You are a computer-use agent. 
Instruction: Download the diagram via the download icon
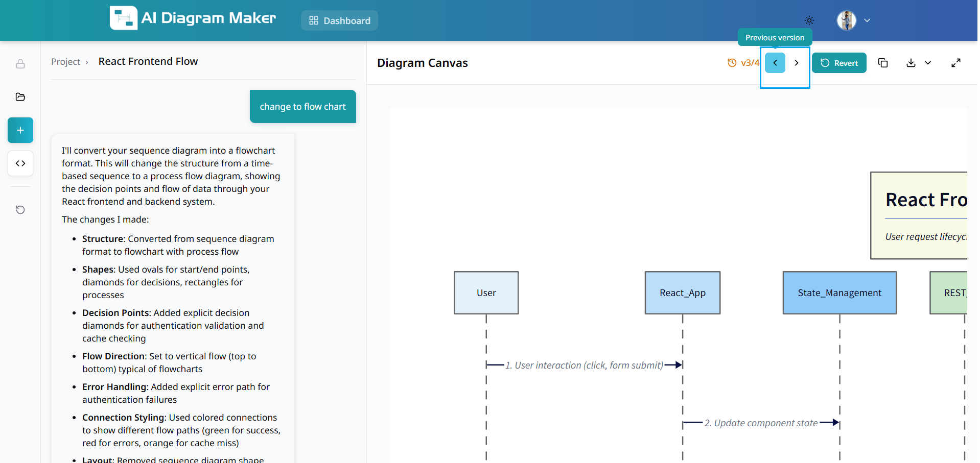pos(911,63)
